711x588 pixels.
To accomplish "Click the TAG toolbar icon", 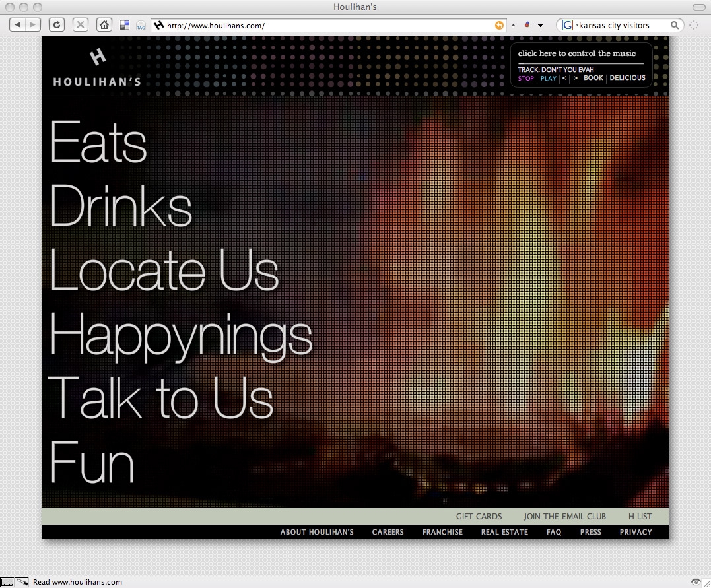I will (x=141, y=26).
